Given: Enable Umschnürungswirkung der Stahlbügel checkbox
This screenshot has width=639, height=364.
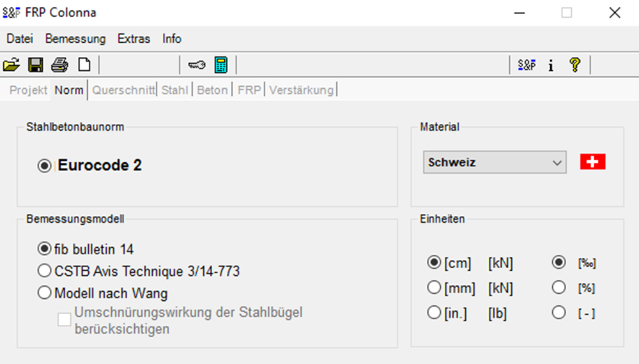Looking at the screenshot, I should (64, 320).
